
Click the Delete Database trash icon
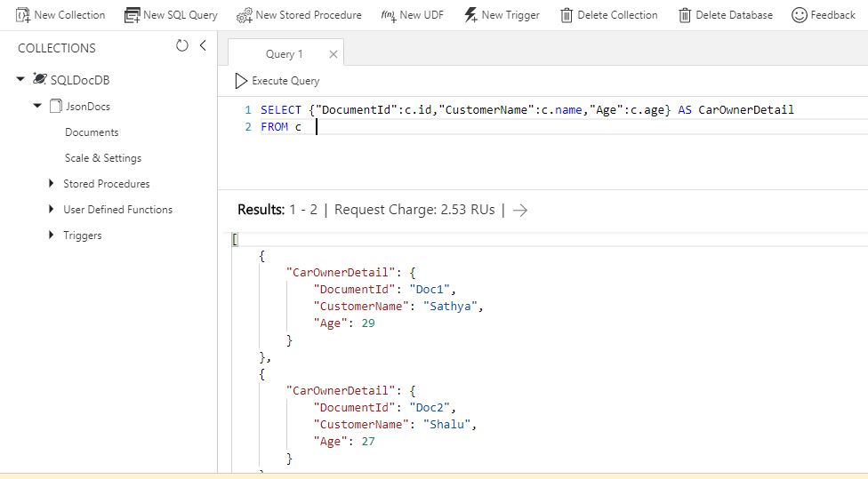(x=685, y=15)
